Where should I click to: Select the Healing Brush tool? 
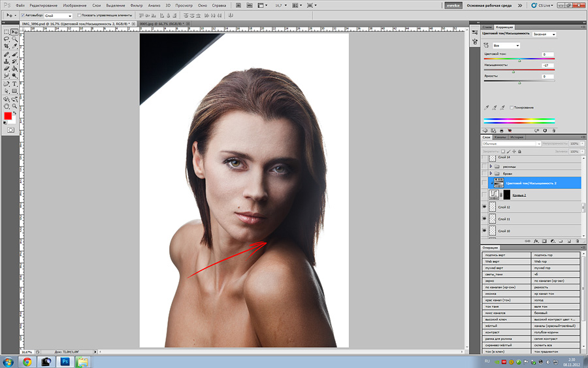pos(7,54)
